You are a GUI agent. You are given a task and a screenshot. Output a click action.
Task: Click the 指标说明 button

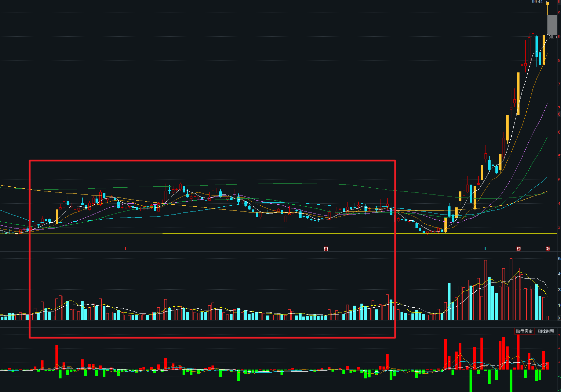tap(546, 331)
